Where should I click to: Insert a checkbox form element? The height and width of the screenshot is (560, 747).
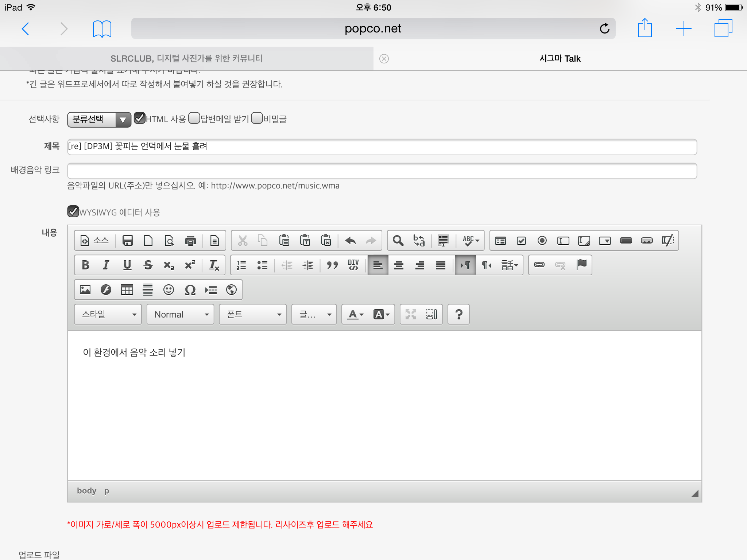521,241
